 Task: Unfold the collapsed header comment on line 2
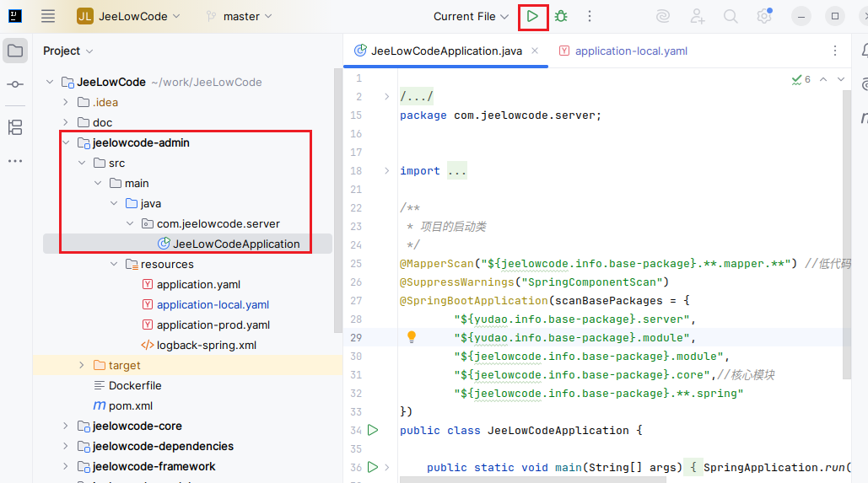386,96
